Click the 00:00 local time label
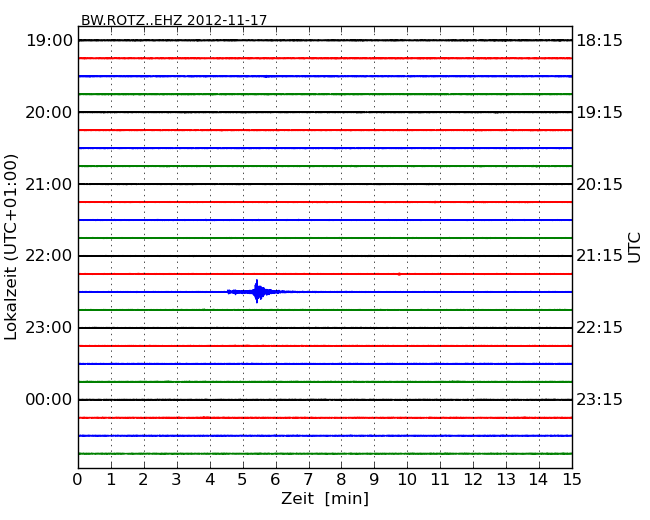Screen dimensions: 650x520 [x=49, y=399]
